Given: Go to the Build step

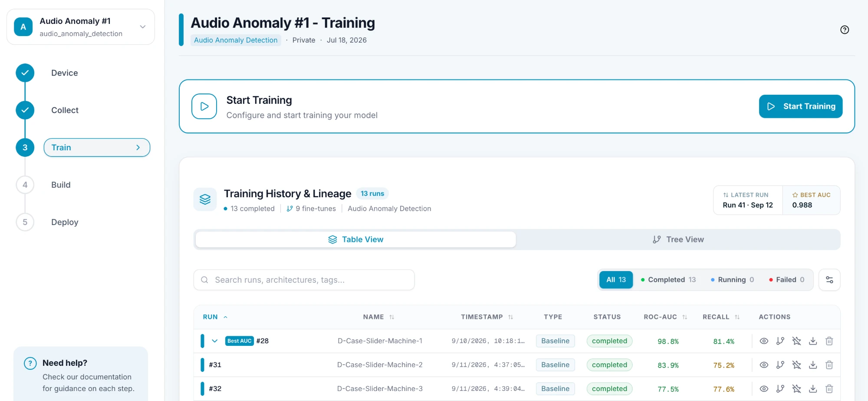Looking at the screenshot, I should (61, 185).
